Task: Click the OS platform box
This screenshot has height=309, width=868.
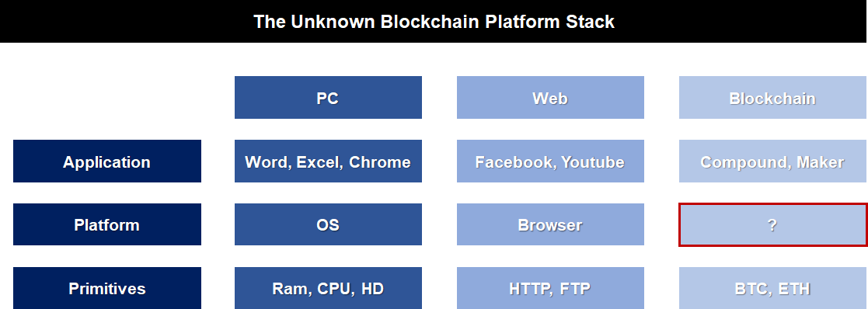Action: pos(328,224)
